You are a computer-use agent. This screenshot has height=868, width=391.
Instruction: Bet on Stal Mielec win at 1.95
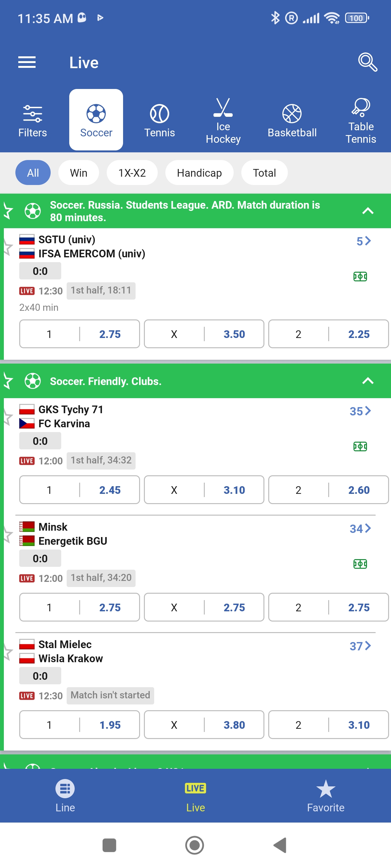(79, 725)
